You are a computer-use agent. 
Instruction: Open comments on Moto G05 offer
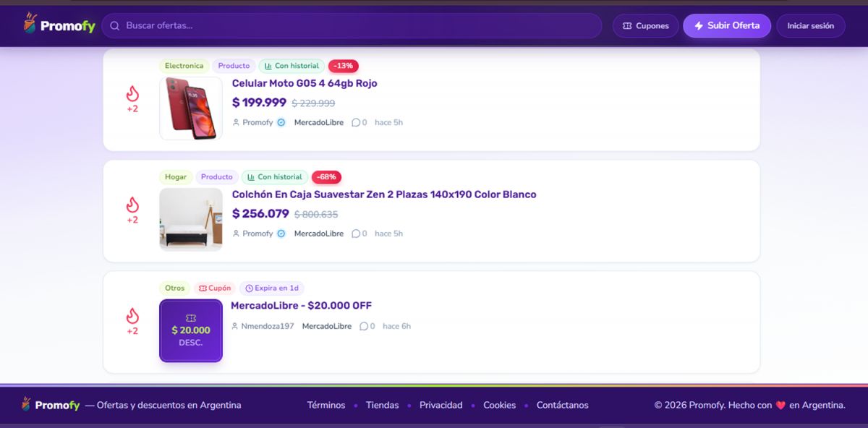tap(359, 123)
